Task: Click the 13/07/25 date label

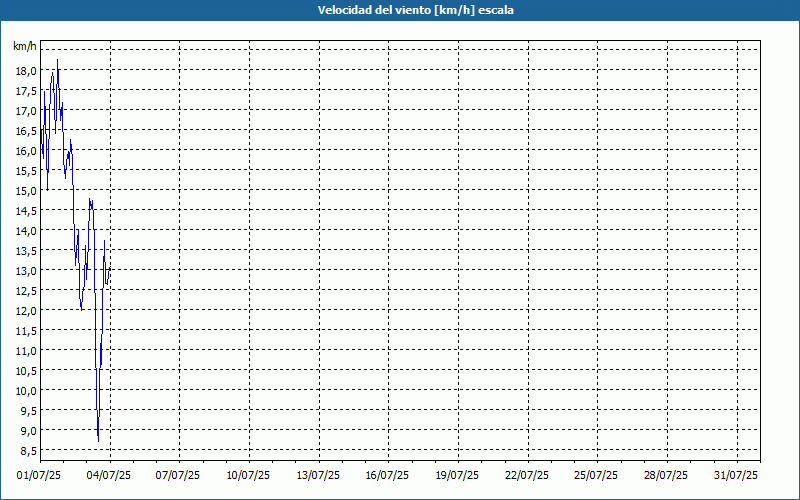Action: tap(318, 476)
